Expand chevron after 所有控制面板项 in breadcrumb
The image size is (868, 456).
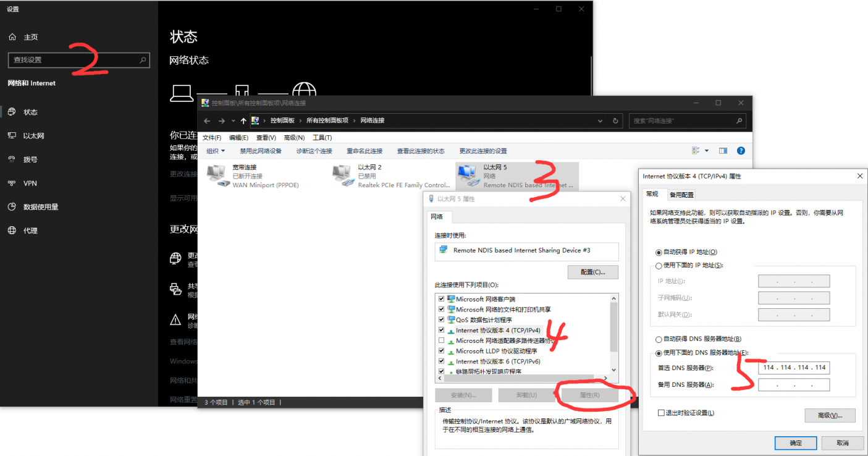[x=354, y=121]
